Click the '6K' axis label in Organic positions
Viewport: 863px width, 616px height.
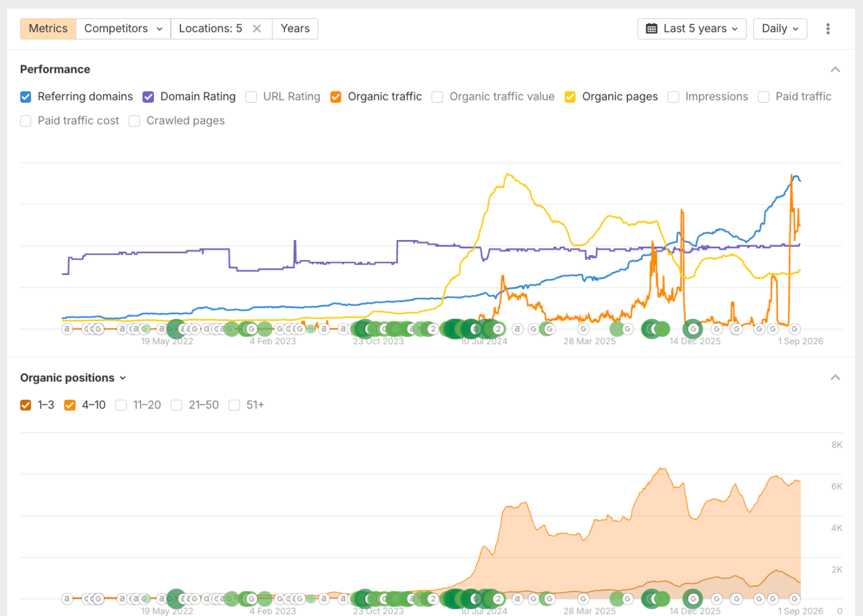(x=837, y=486)
